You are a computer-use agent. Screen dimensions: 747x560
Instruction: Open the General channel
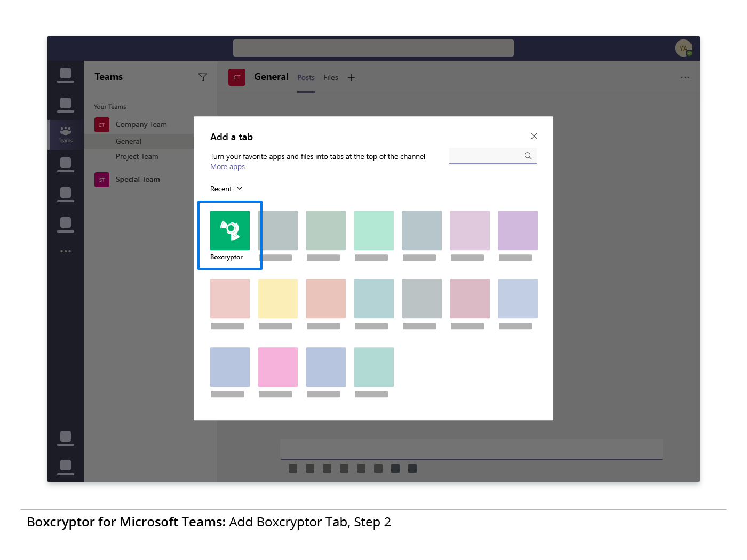pyautogui.click(x=129, y=141)
